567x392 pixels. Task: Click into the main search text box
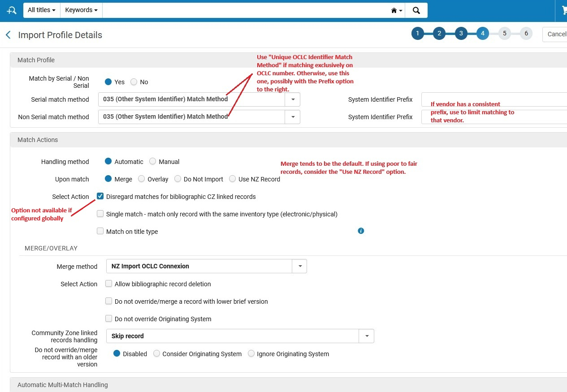245,10
